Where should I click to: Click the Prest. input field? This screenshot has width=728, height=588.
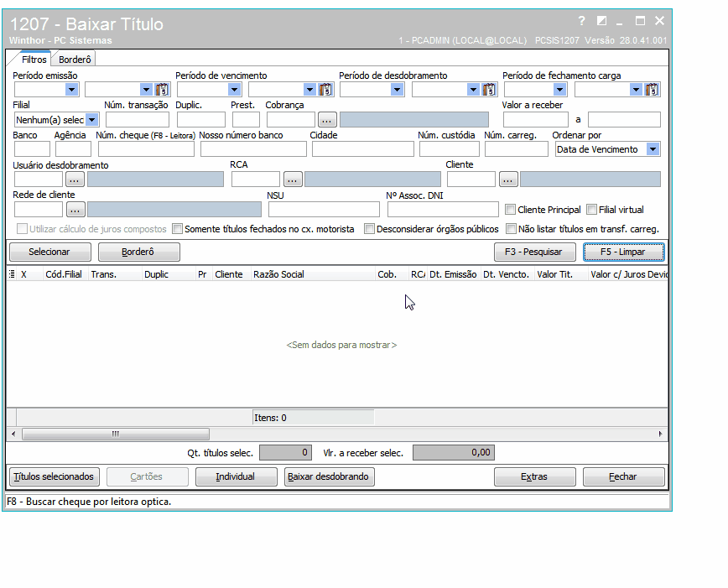(x=246, y=120)
